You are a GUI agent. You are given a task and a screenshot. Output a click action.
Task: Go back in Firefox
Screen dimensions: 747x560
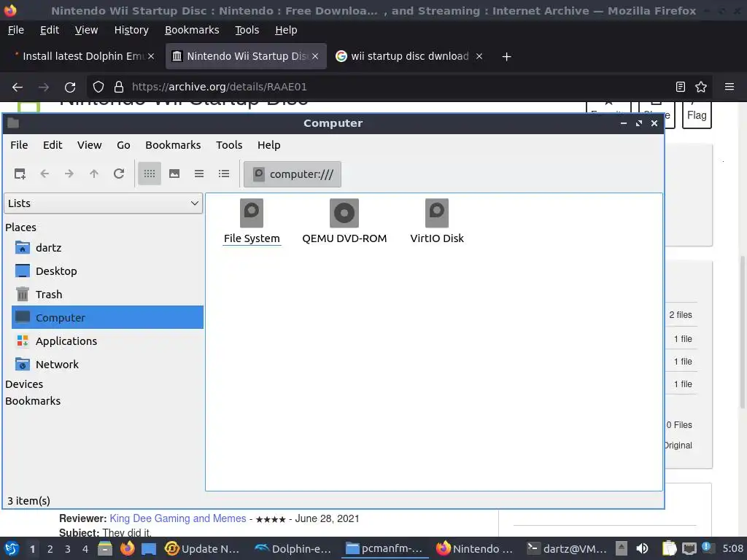point(18,87)
